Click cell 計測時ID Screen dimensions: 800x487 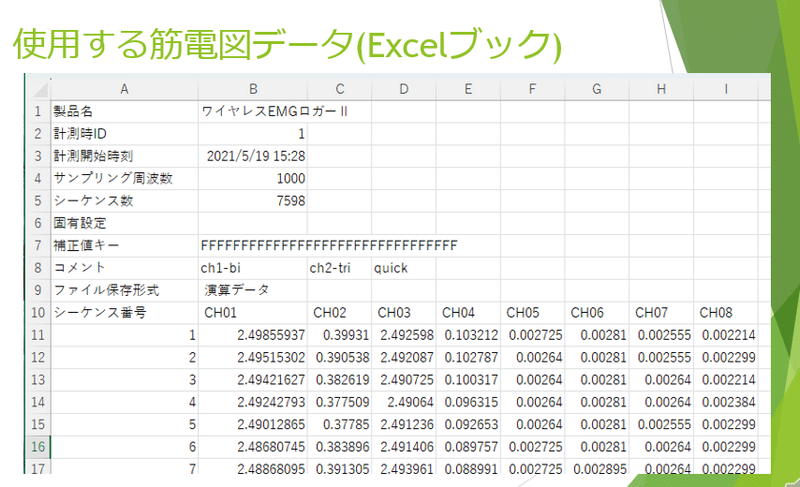pos(124,134)
